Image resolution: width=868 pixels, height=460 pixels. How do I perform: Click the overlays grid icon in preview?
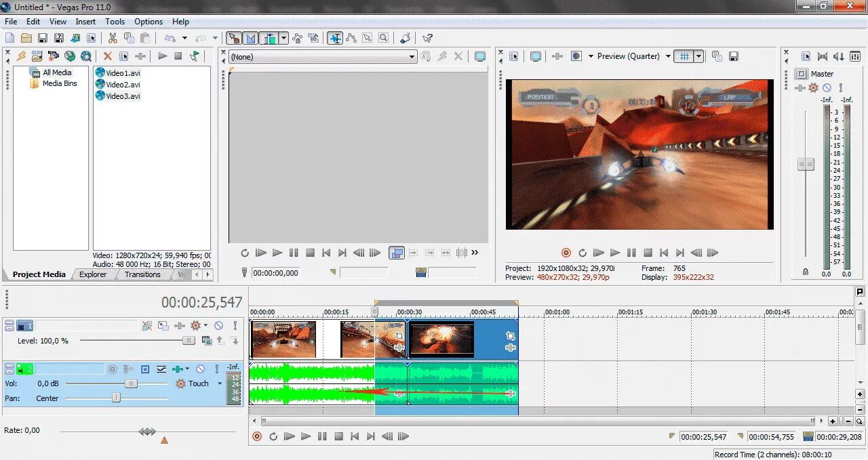tap(684, 56)
